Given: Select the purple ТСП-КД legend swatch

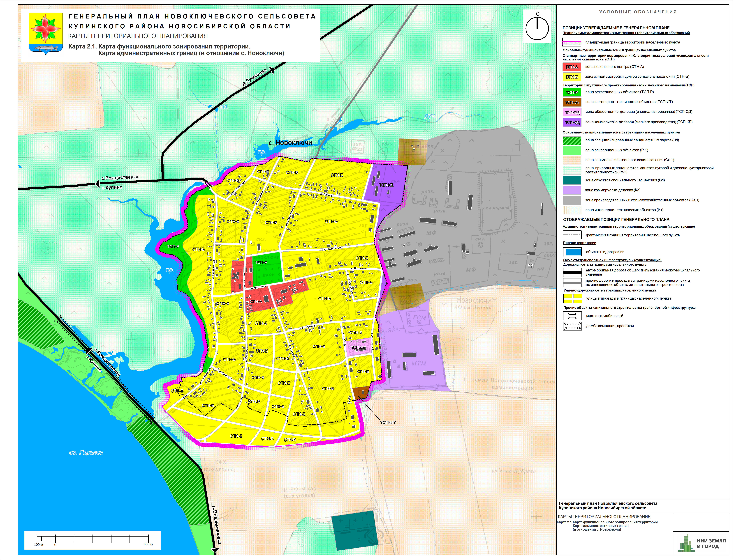Looking at the screenshot, I should (x=572, y=122).
